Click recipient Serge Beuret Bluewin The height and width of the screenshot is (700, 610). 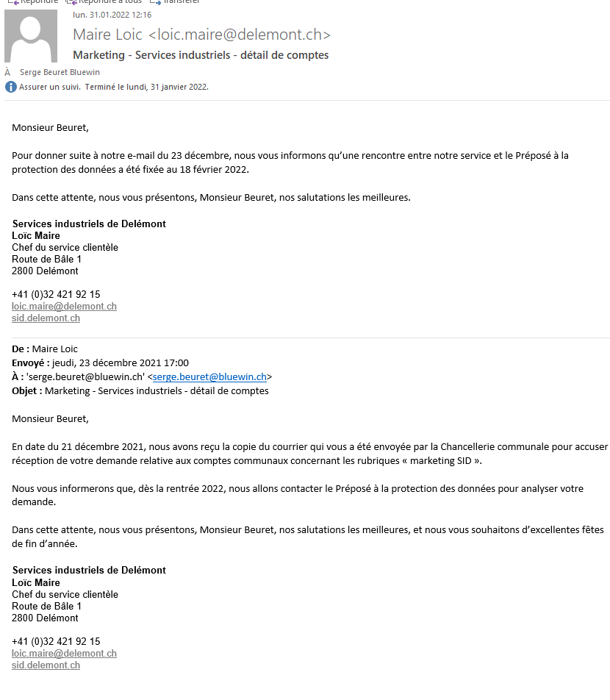click(60, 72)
